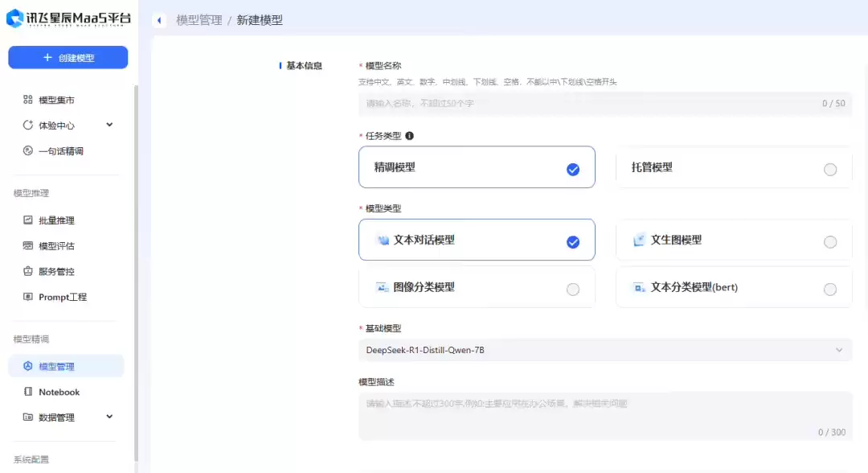868x473 pixels.
Task: Open 服务管控 from the sidebar icon
Action: tap(28, 271)
